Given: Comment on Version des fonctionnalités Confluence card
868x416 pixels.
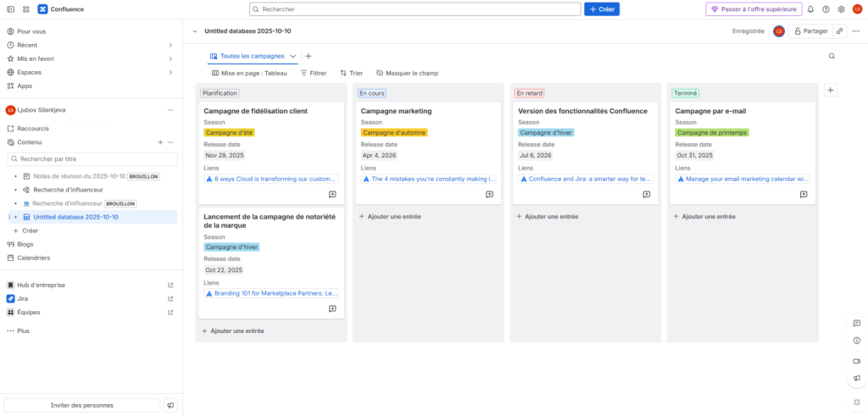Looking at the screenshot, I should (647, 194).
